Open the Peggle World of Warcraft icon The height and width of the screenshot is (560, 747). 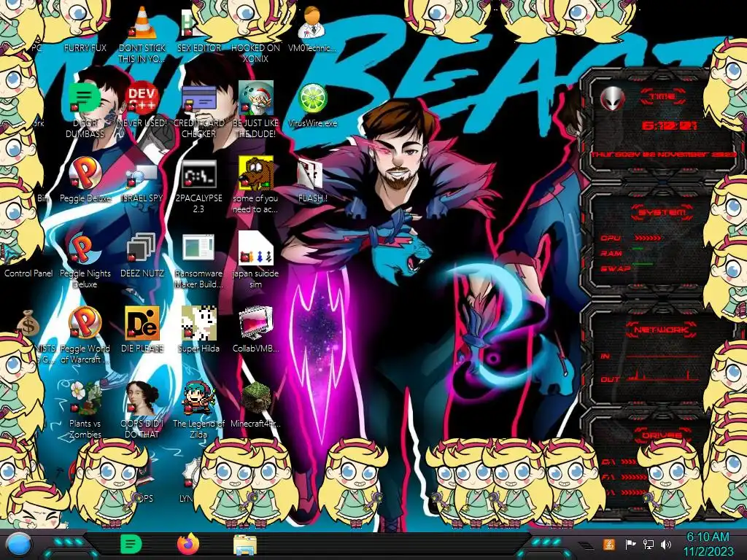coord(85,335)
